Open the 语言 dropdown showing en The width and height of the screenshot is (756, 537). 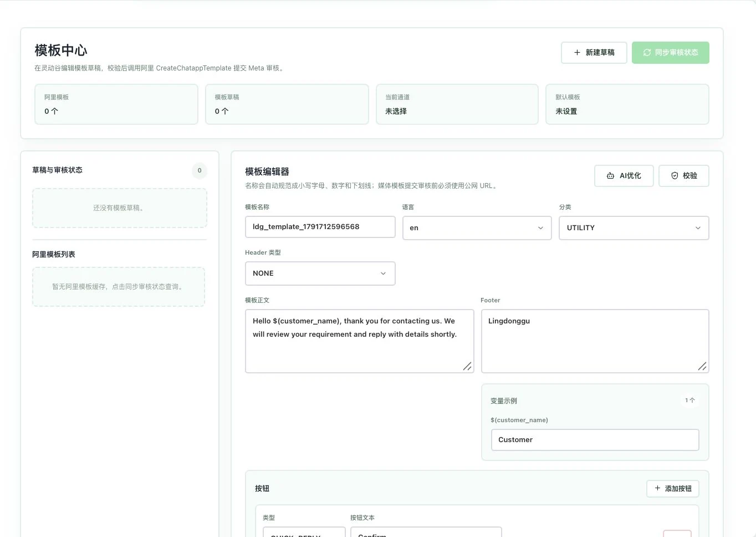pyautogui.click(x=477, y=228)
